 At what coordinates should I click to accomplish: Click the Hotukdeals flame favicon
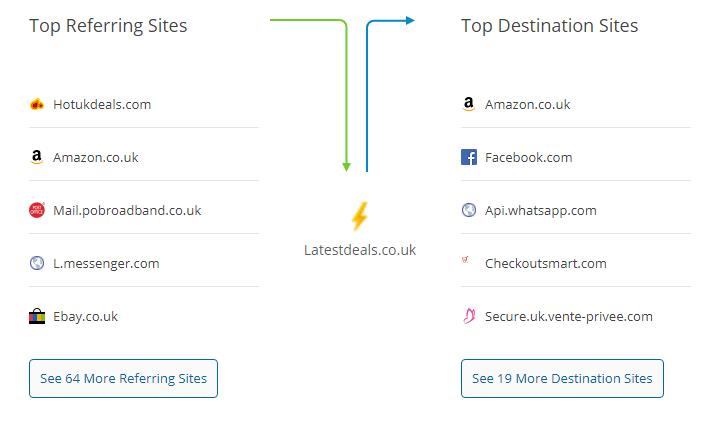[37, 104]
